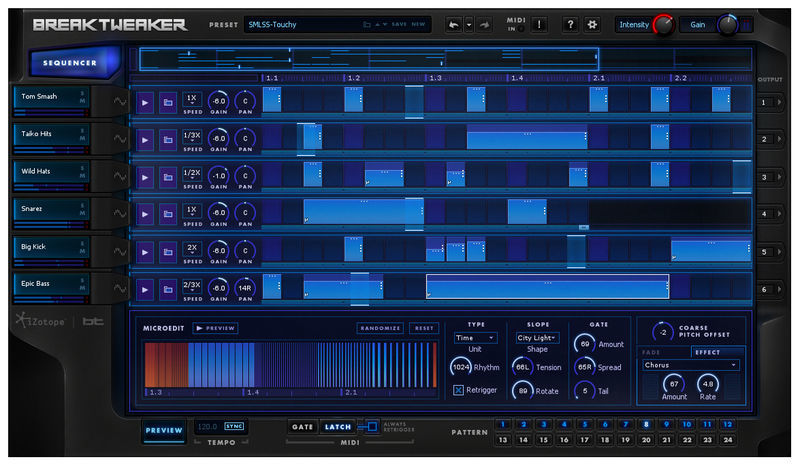Open Tom Smash 1X speed dropdown

[192, 99]
